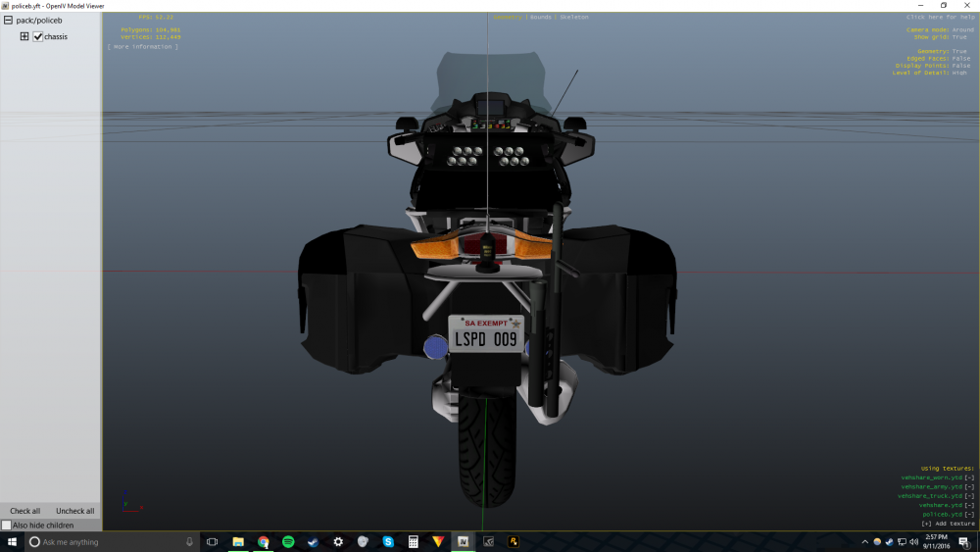Remove the vehshare_army.ytd texture via [-]
The height and width of the screenshot is (552, 980).
click(969, 487)
